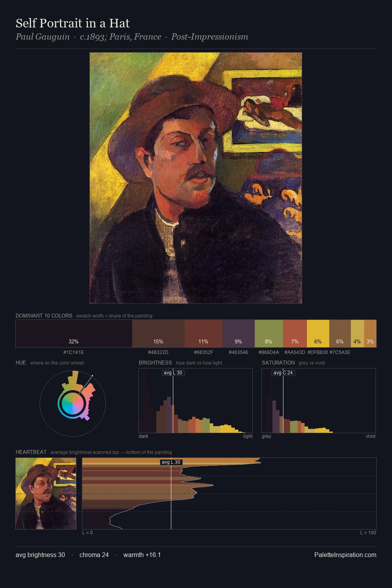Click the 'warmth +16.1' footer stat
392x588 pixels.
point(142,555)
